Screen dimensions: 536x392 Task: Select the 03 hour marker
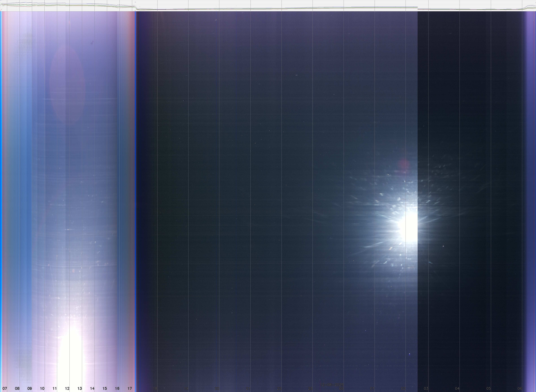click(426, 388)
